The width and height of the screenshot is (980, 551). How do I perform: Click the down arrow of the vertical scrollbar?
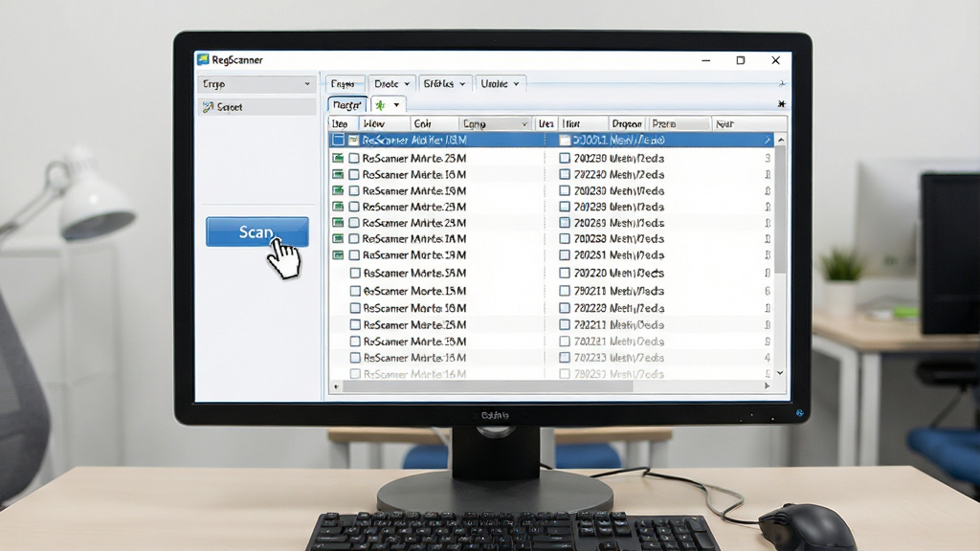[x=780, y=373]
